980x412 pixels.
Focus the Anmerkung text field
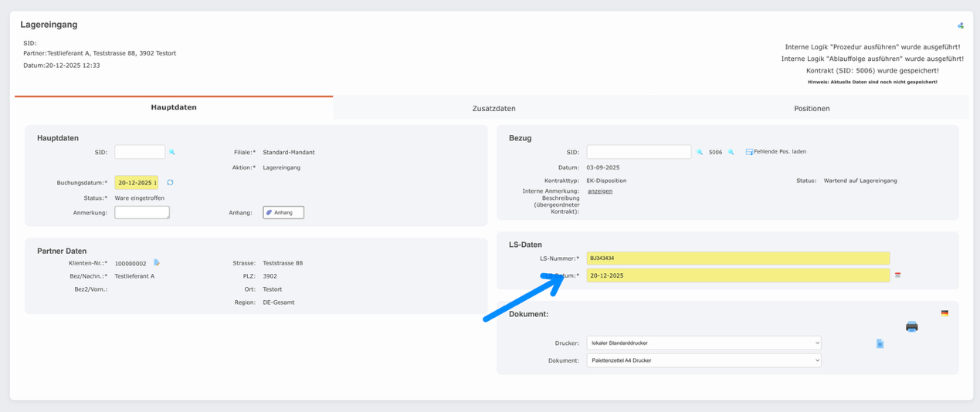tap(142, 213)
